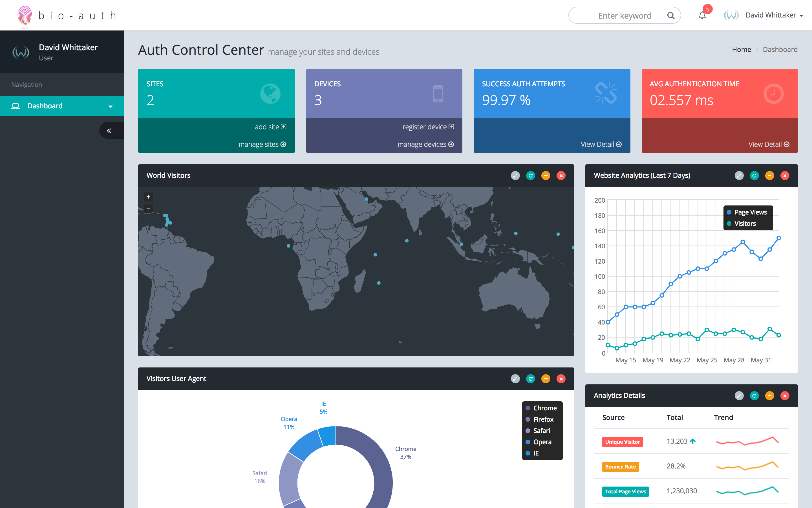This screenshot has width=812, height=508.
Task: Expand Analytics Details panel fullscreen
Action: point(739,395)
